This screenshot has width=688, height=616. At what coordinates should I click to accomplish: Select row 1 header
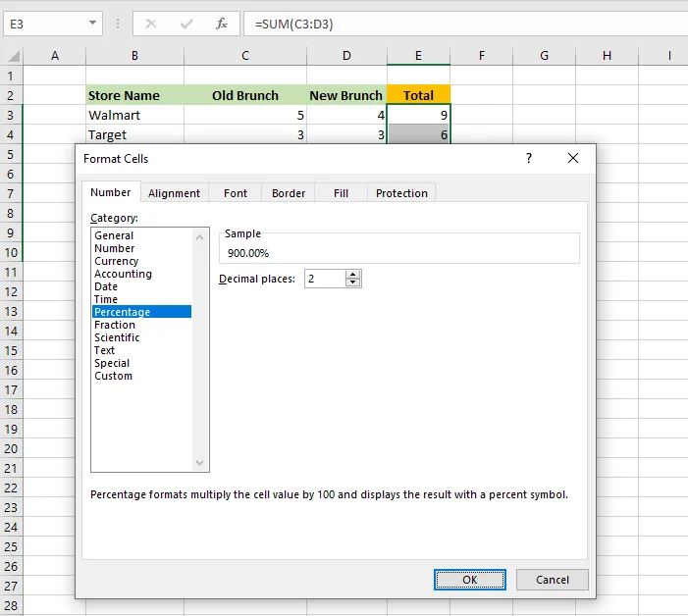11,76
